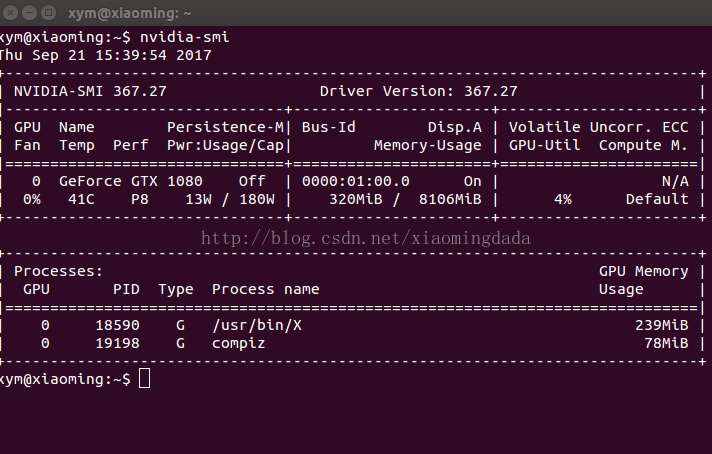Image resolution: width=712 pixels, height=454 pixels.
Task: Click the Persistence-M column header
Action: 225,127
